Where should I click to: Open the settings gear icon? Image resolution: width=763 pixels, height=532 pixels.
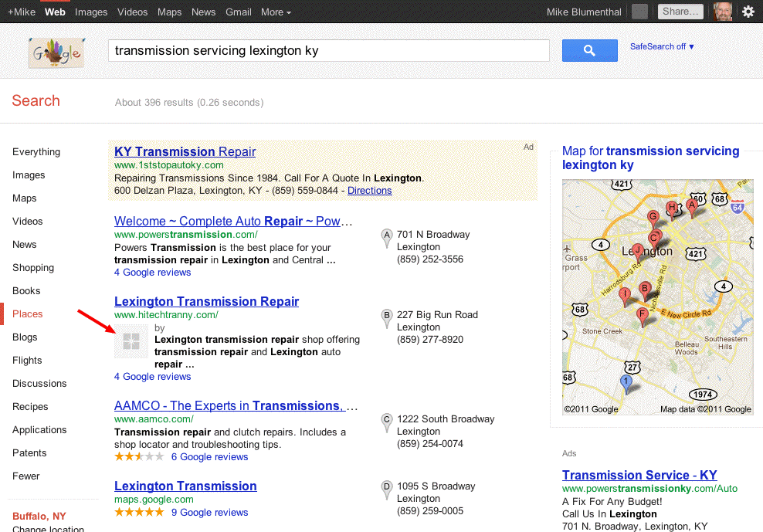pos(748,12)
